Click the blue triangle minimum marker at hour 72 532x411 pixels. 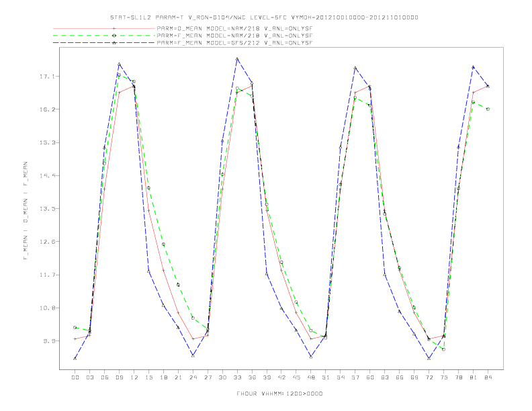[x=429, y=359]
